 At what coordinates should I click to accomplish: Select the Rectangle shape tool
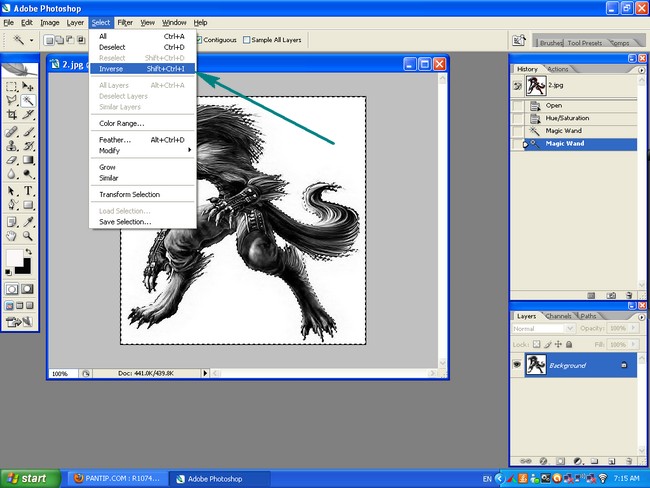(28, 205)
